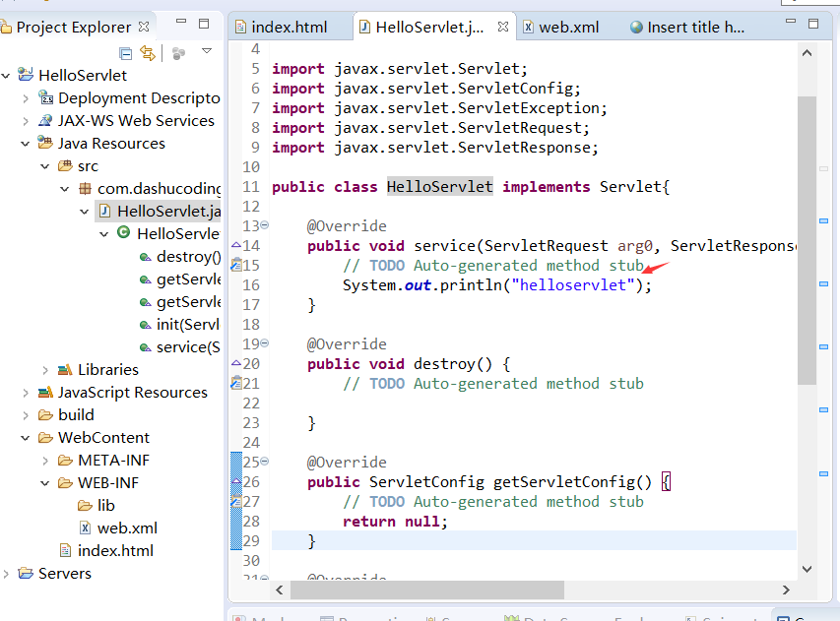Select META-INF folder in tree
Screen dimensions: 840x621
(104, 461)
